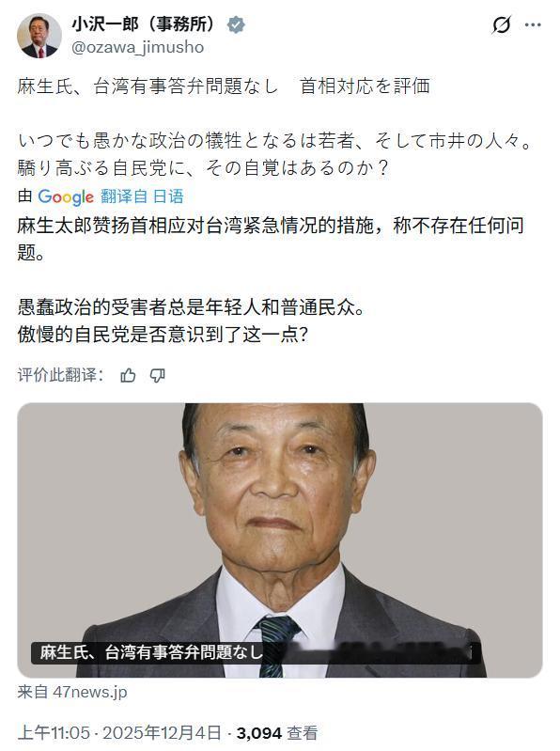Click the 上午11:05 timestamp
The image size is (560, 751).
click(54, 733)
